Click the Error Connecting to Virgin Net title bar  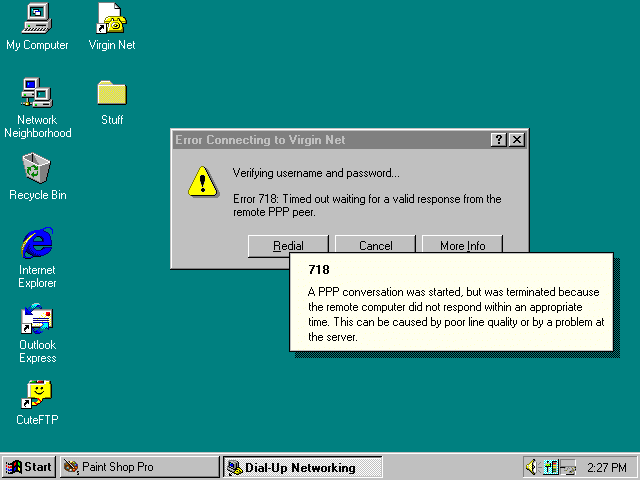coord(331,140)
